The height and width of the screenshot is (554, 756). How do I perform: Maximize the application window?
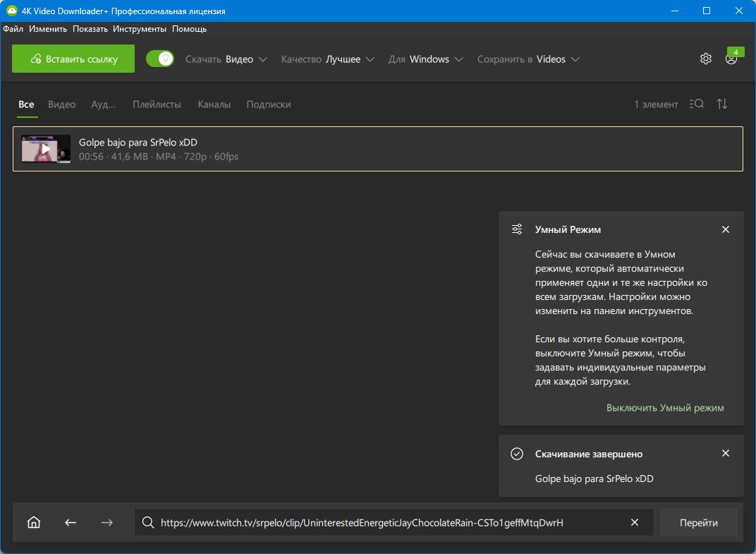click(707, 11)
